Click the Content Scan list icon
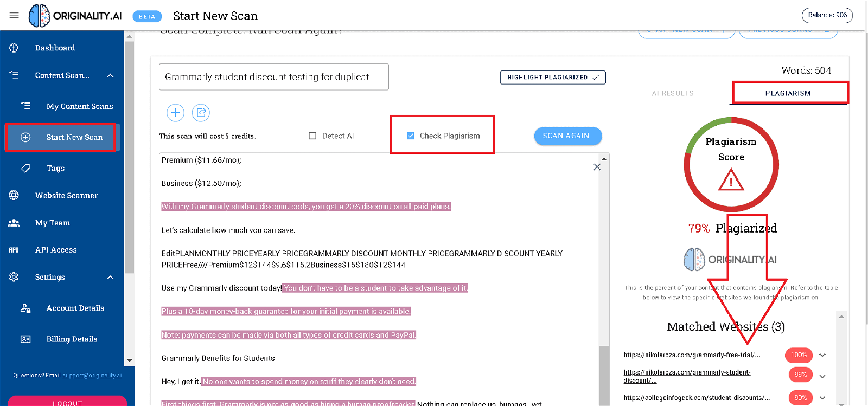868x406 pixels. click(14, 75)
